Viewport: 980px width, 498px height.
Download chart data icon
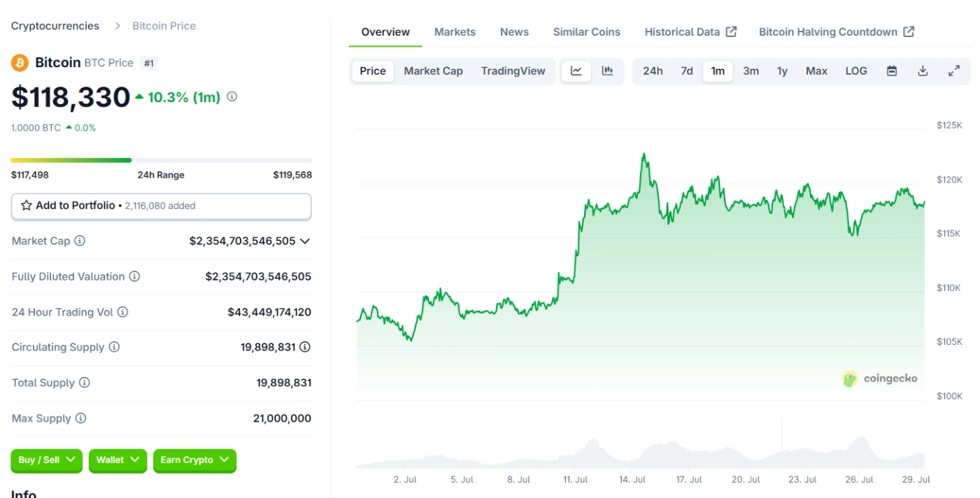(x=923, y=71)
